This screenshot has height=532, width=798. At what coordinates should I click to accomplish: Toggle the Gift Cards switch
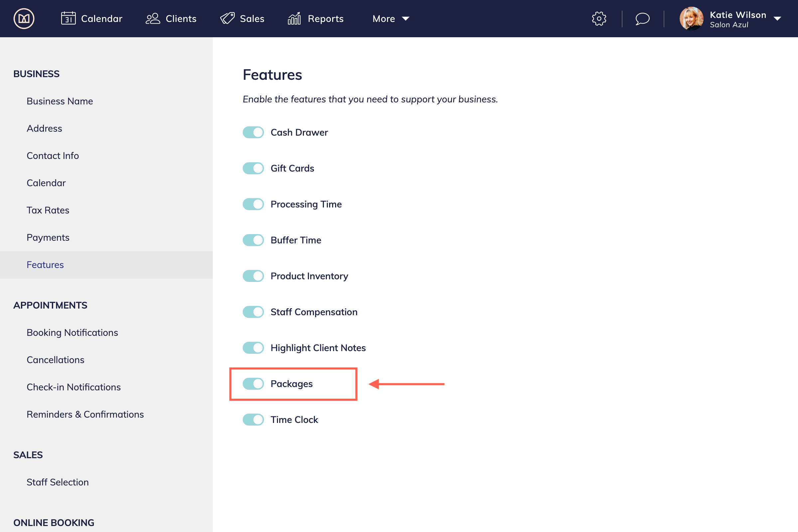pyautogui.click(x=253, y=168)
